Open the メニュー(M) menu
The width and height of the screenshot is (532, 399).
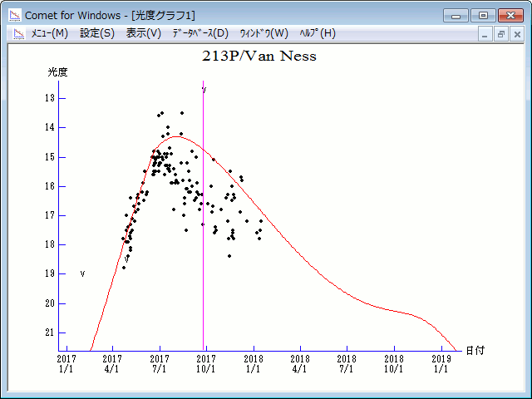tap(49, 33)
